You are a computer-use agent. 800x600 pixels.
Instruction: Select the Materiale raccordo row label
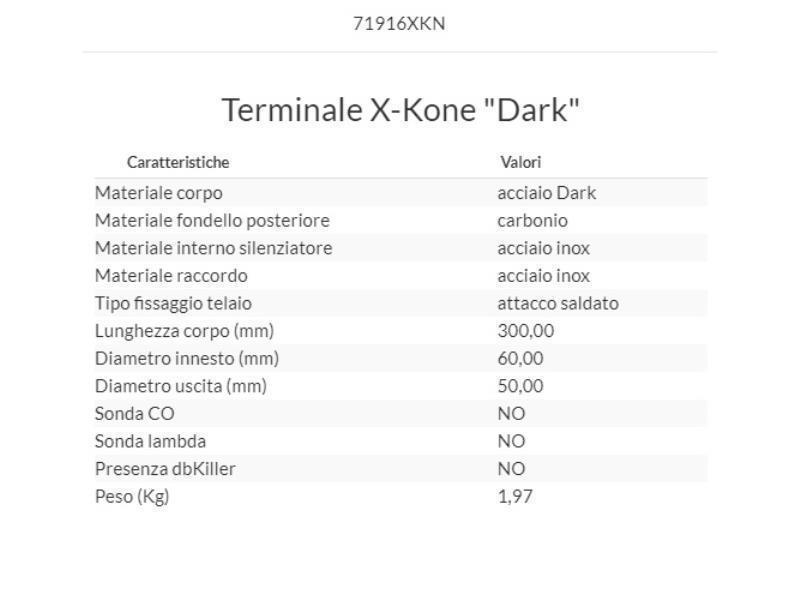point(171,276)
